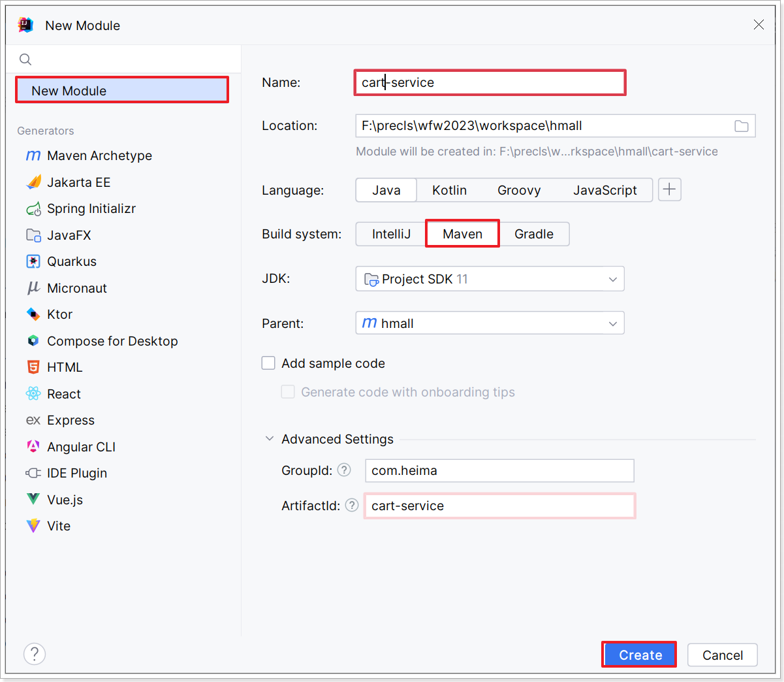Screen dimensions: 784x682
Task: Select New Module in left list
Action: point(122,90)
